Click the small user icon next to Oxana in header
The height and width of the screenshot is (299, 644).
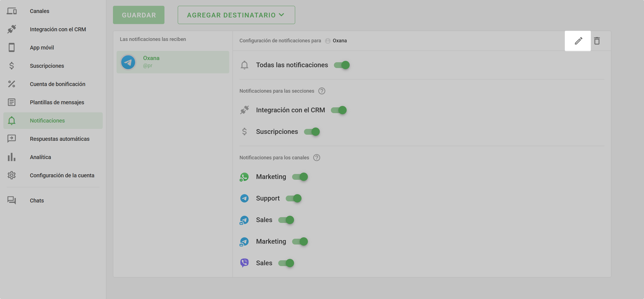pyautogui.click(x=328, y=41)
